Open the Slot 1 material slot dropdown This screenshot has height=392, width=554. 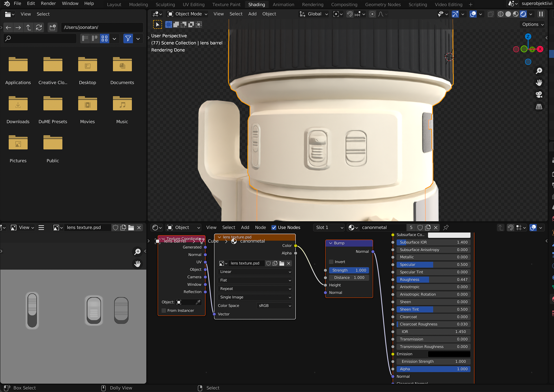click(x=329, y=228)
